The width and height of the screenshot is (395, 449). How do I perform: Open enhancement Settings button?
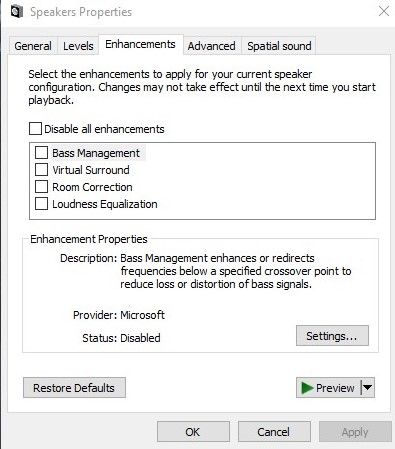point(332,336)
